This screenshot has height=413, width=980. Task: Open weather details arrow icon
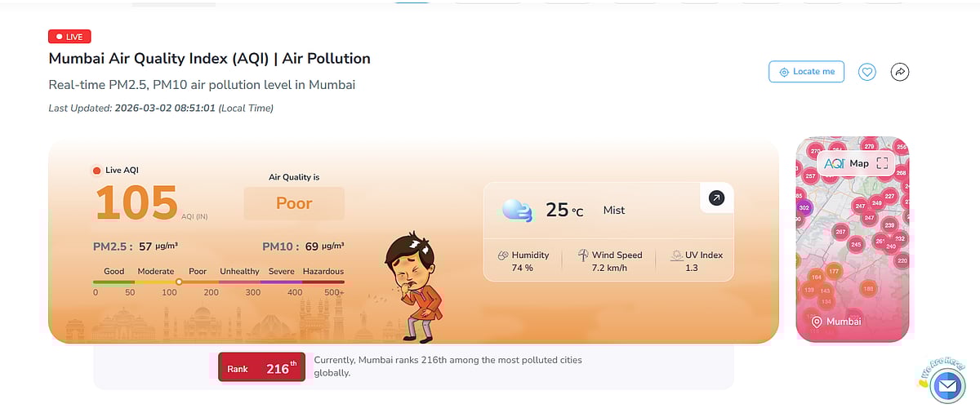(716, 198)
